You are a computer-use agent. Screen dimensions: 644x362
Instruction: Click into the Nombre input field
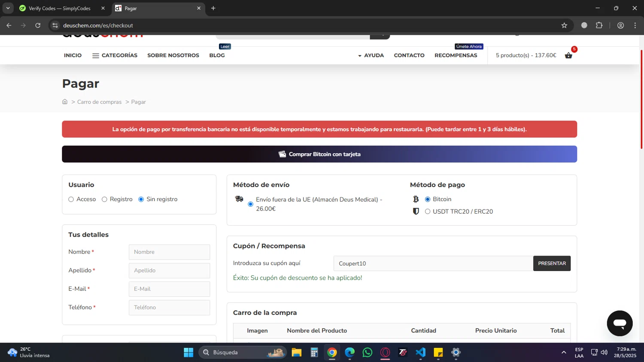coord(169,252)
